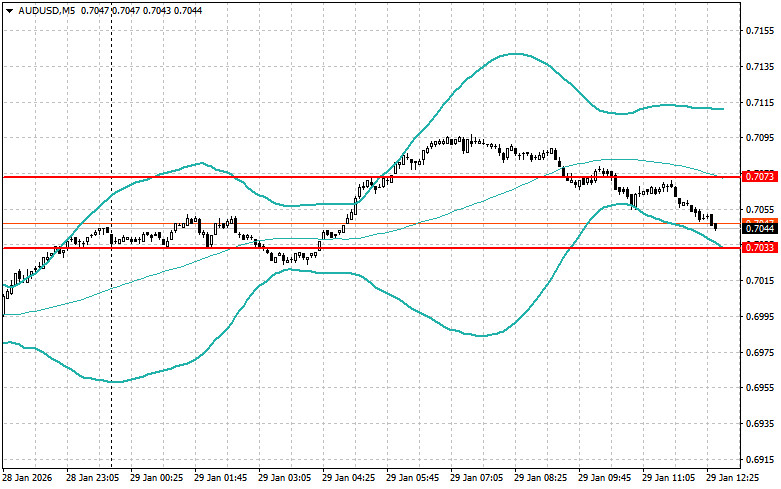Click the 29 Jan 01:45 time label
The height and width of the screenshot is (489, 781).
pyautogui.click(x=221, y=478)
